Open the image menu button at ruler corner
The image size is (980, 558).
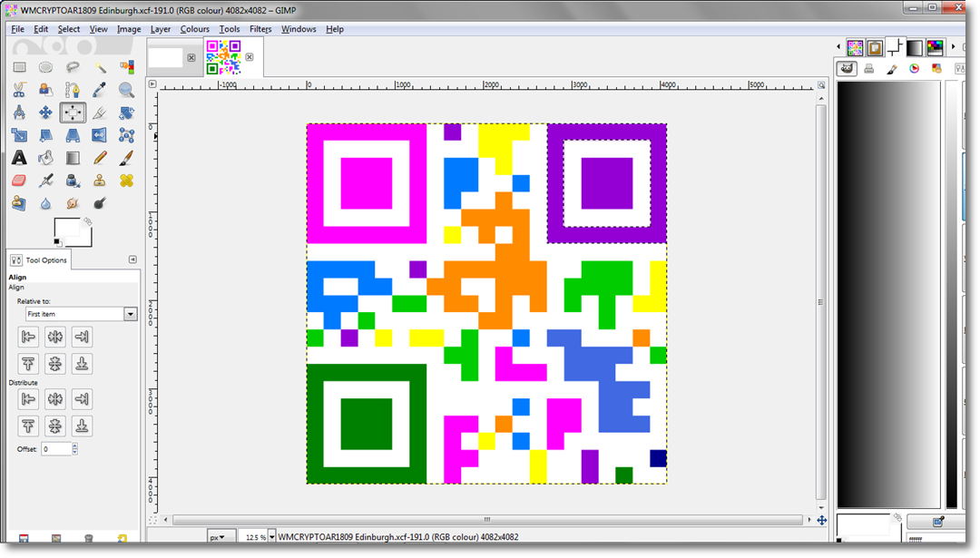tap(152, 83)
